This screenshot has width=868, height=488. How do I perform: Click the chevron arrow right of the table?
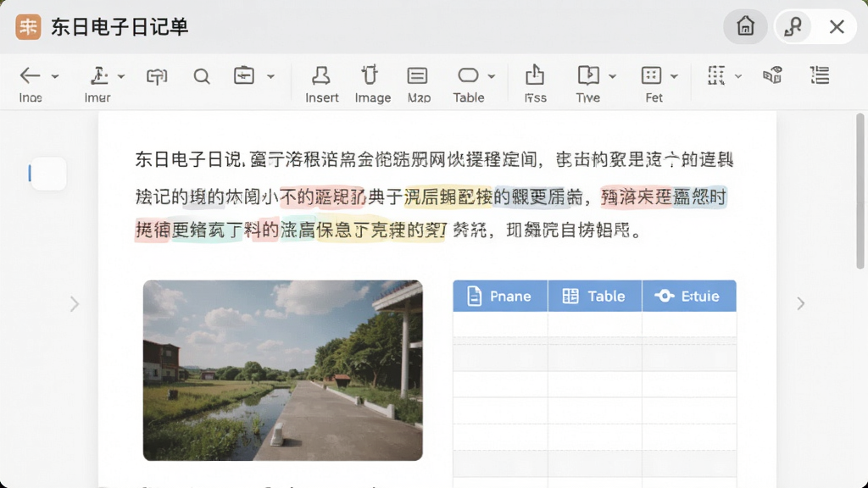tap(800, 303)
